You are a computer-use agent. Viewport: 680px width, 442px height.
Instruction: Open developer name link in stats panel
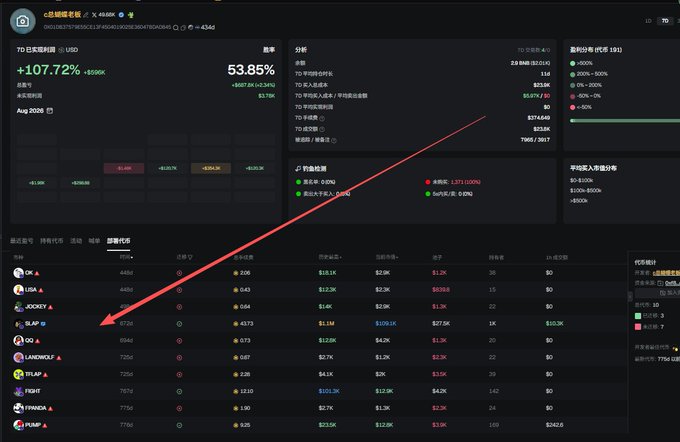666,273
